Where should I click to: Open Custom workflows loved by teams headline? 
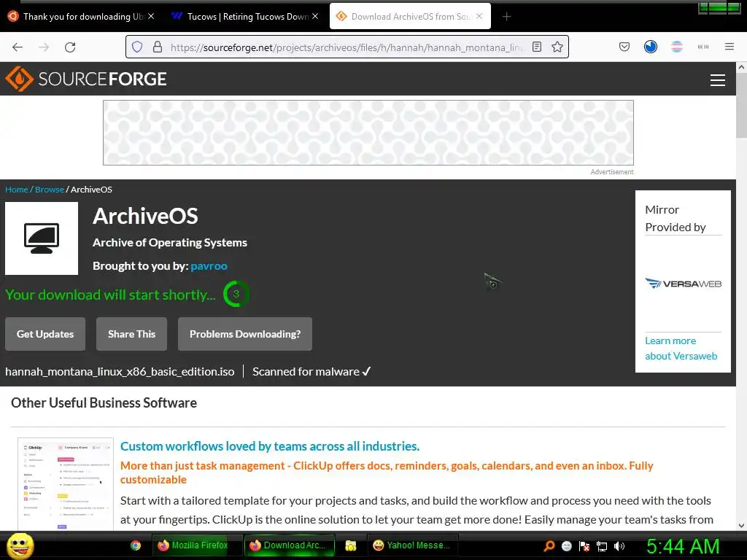[x=270, y=446]
